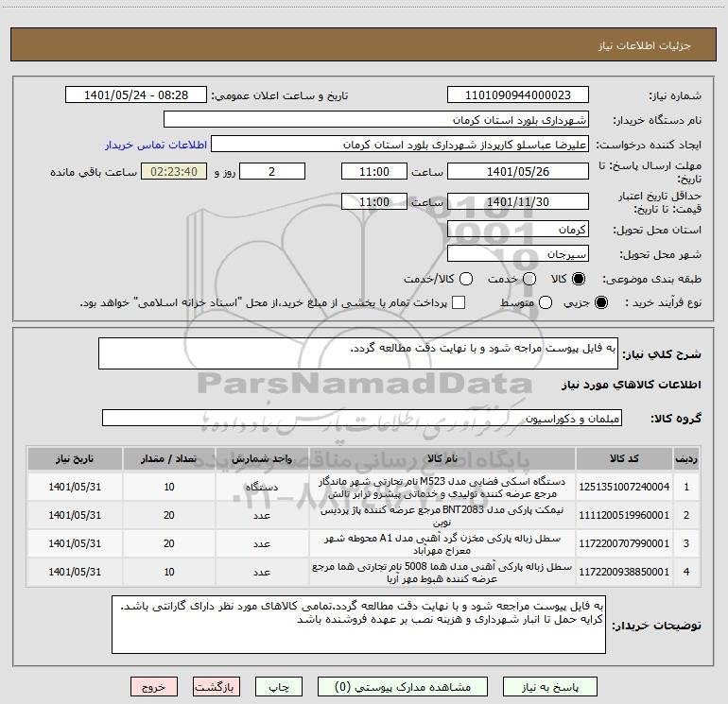Image resolution: width=728 pixels, height=704 pixels.
Task: Select the متوسط purchase type radio
Action: coord(546,302)
